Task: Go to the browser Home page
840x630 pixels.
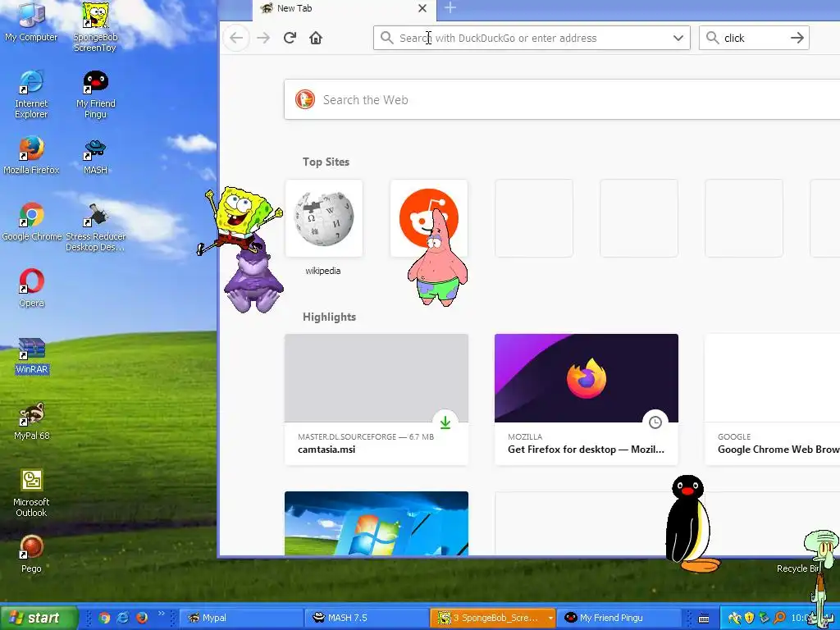Action: coord(316,38)
